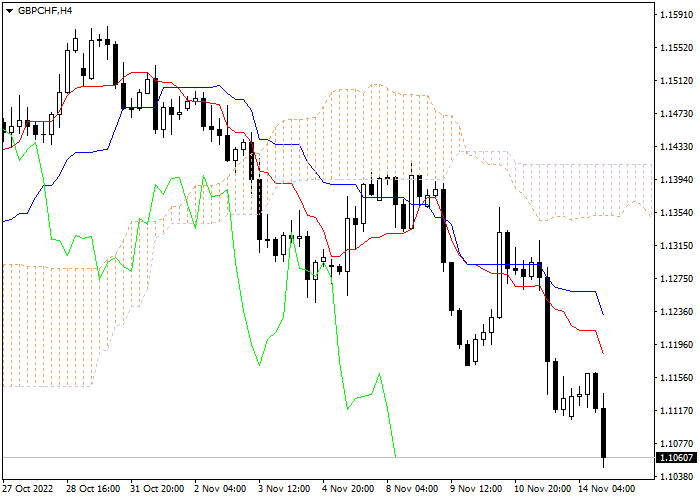Pick the 1.10380 price axis label
Image resolution: width=700 pixels, height=500 pixels.
click(x=676, y=477)
